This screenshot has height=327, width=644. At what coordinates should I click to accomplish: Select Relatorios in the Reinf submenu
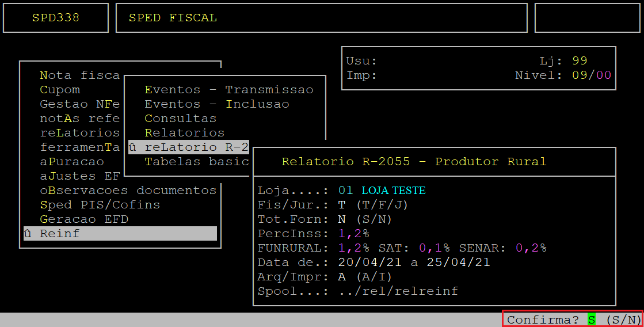[184, 133]
